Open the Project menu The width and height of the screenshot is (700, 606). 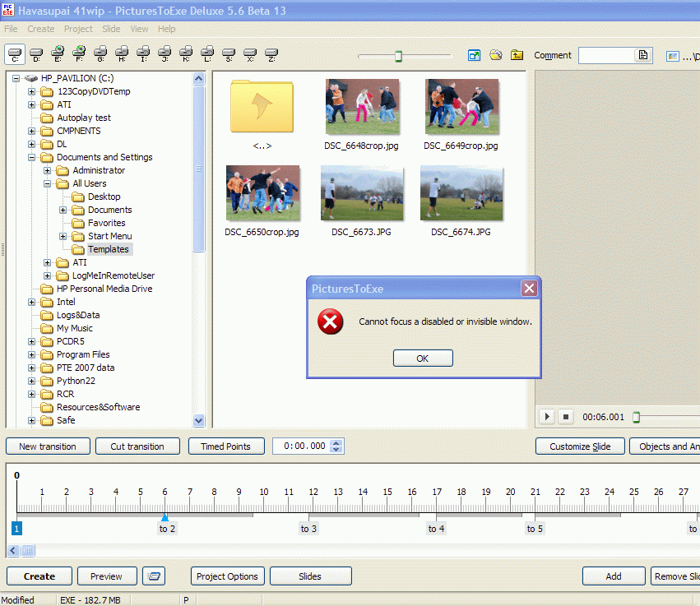pyautogui.click(x=78, y=29)
